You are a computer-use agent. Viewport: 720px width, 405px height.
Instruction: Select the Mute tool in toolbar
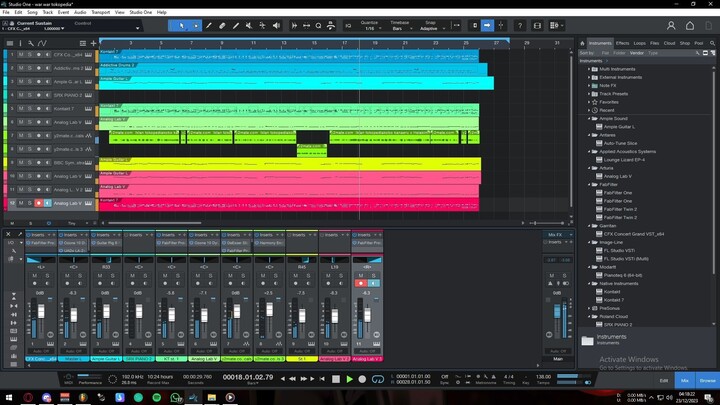249,26
